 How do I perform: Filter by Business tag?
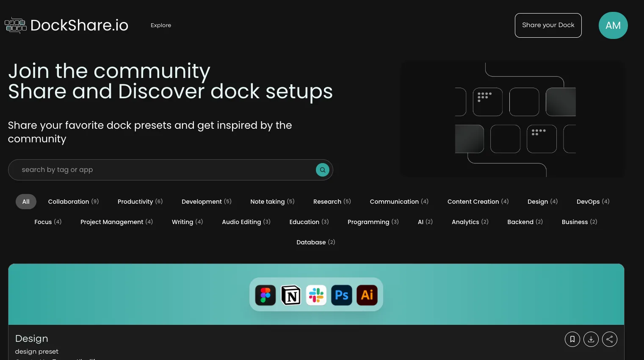(579, 222)
